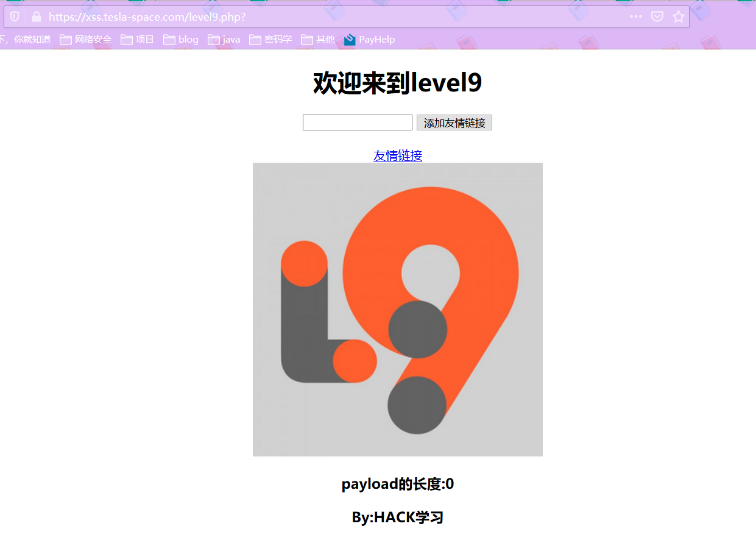Screen dimensions: 756x543
Task: Click the 密码学 folder icon
Action: pos(255,40)
